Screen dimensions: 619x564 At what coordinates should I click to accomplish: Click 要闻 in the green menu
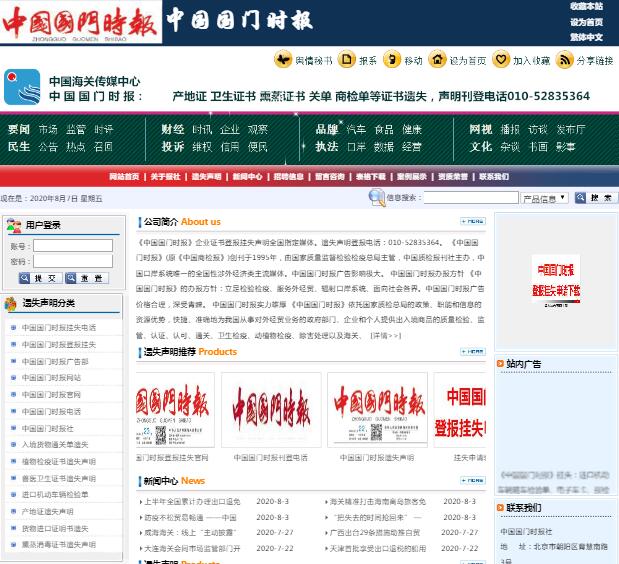coord(19,129)
